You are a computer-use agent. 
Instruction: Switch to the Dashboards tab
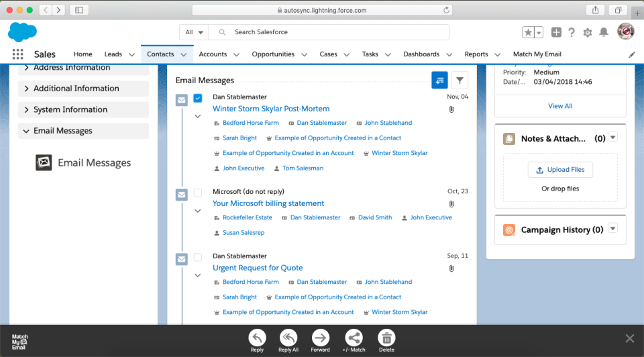coord(421,54)
